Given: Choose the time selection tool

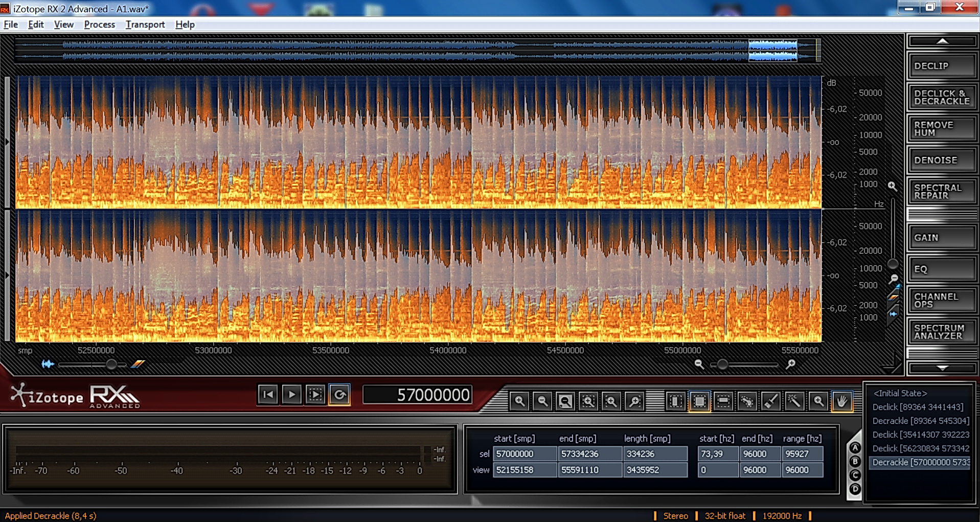Looking at the screenshot, I should pyautogui.click(x=675, y=401).
